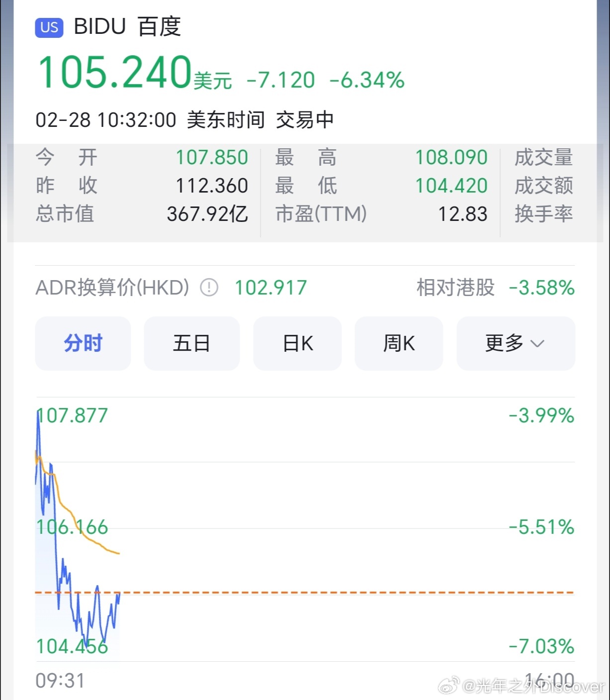
Task: Tap the 成交量 volume label
Action: (544, 158)
